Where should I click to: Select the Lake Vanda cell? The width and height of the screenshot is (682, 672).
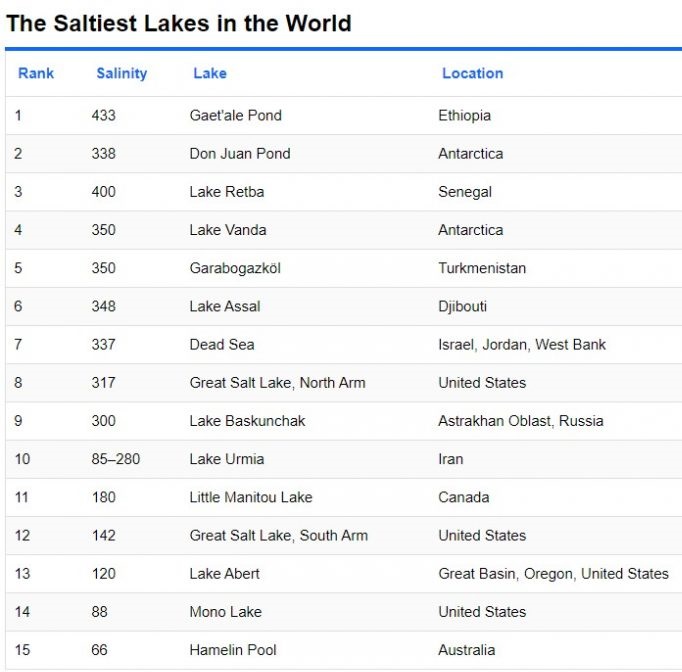227,230
